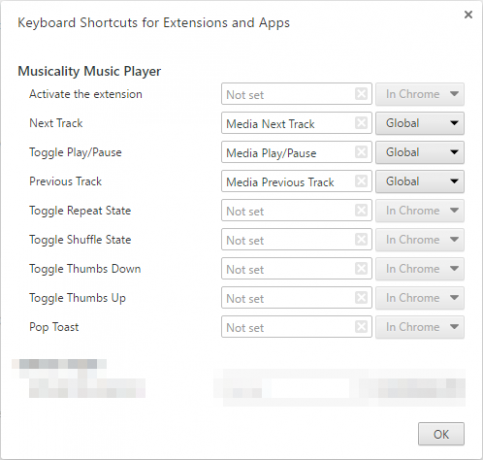The width and height of the screenshot is (483, 460).
Task: Select the Keyboard Shortcuts dialog title
Action: point(154,23)
